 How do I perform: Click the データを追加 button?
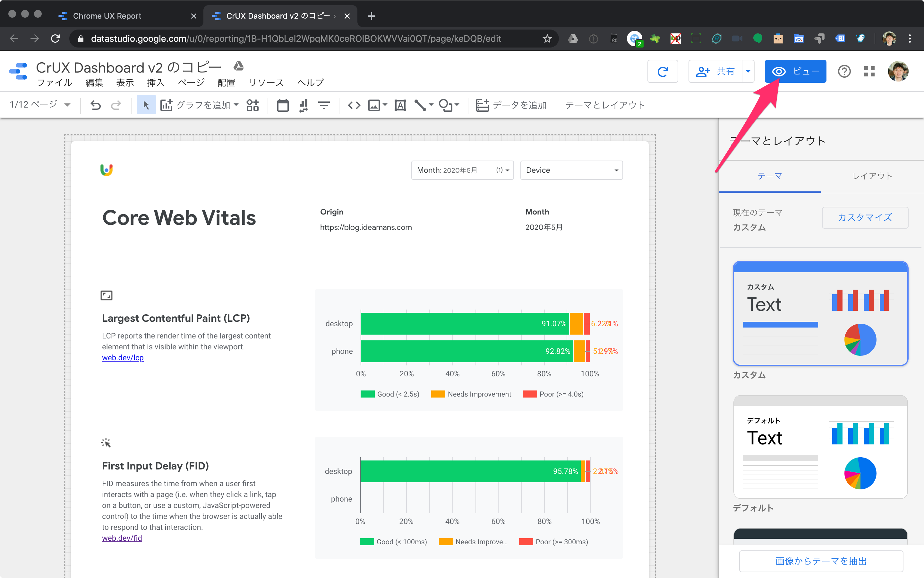[x=511, y=105]
